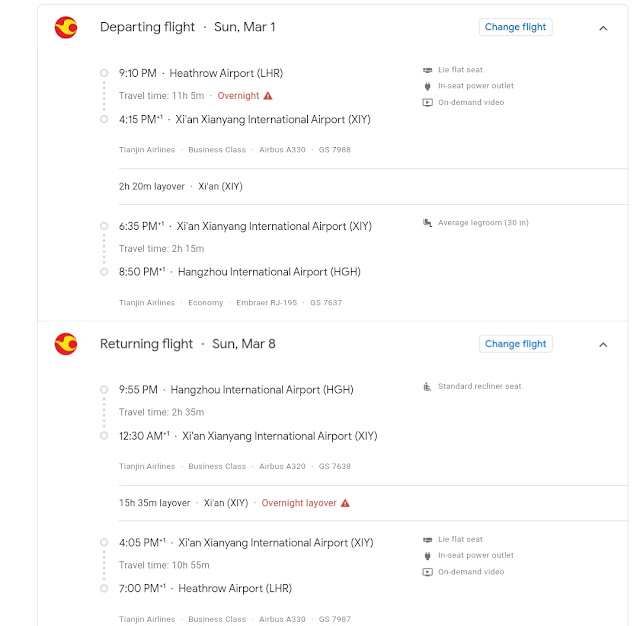Click the 2h 20m layover Xi'an row

(373, 186)
